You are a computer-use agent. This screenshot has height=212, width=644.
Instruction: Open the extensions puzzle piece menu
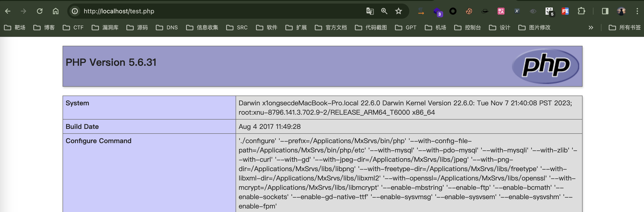click(581, 11)
